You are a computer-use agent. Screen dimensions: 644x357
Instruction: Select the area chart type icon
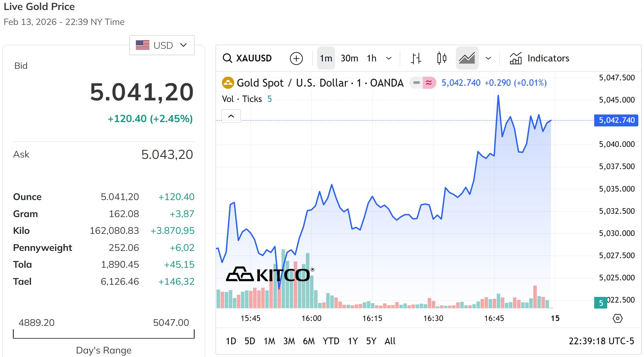tap(467, 58)
